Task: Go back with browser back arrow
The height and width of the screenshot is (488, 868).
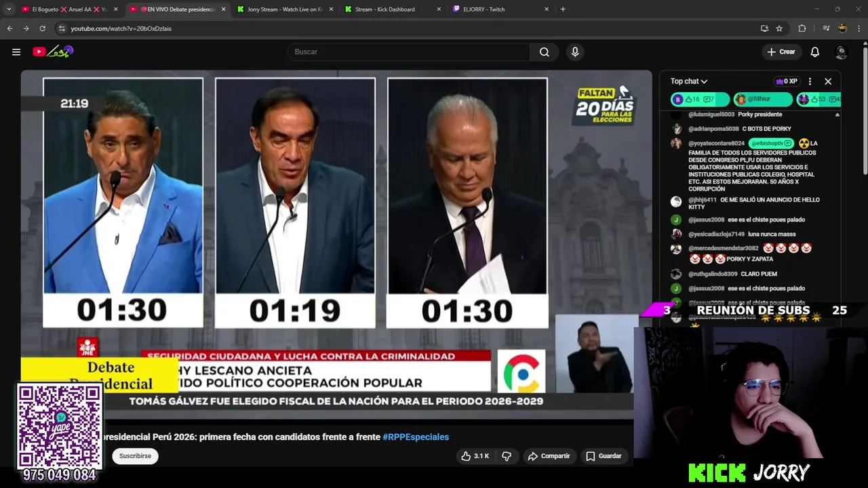Action: pyautogui.click(x=9, y=28)
